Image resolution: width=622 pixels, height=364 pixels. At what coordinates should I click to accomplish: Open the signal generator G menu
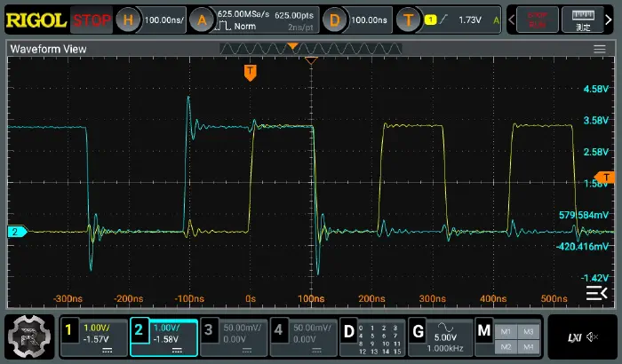click(440, 336)
